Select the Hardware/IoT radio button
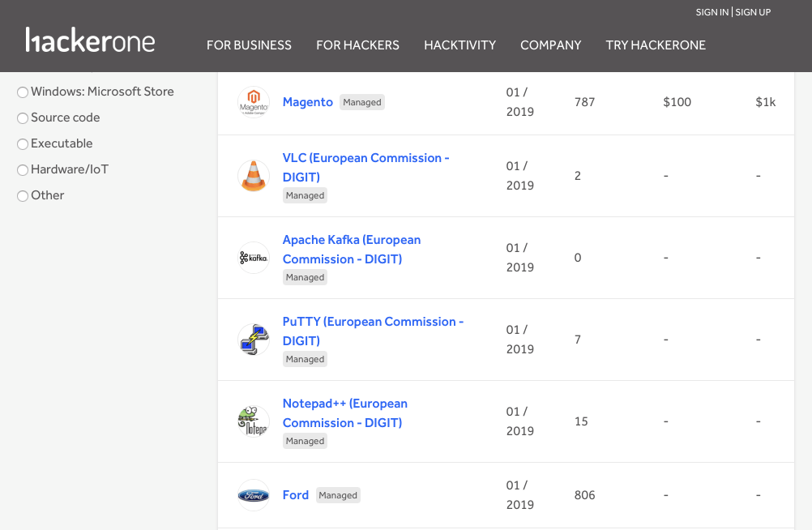The image size is (812, 530). 23,170
